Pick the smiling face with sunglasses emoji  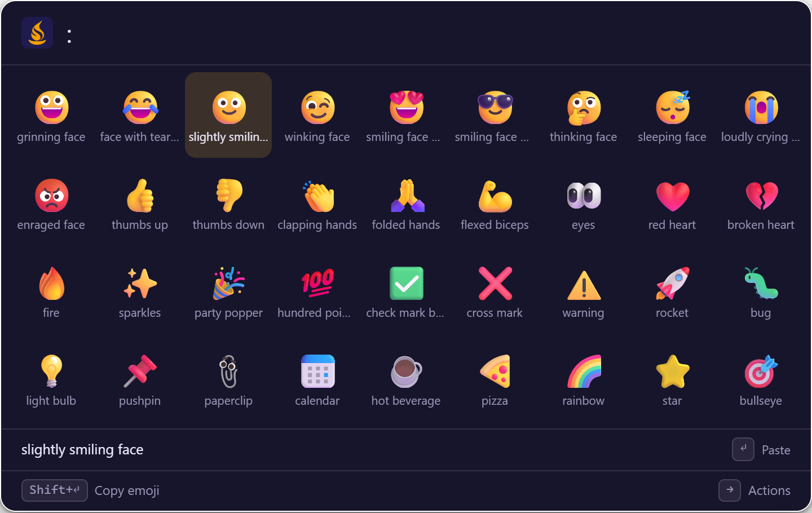tap(495, 115)
